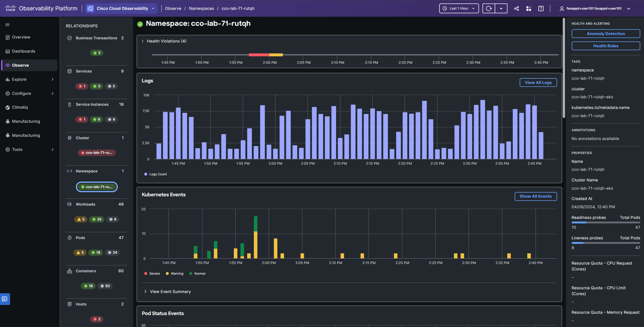Open the Anomaly Detection button
Viewport: 644px width, 327px height.
point(606,34)
